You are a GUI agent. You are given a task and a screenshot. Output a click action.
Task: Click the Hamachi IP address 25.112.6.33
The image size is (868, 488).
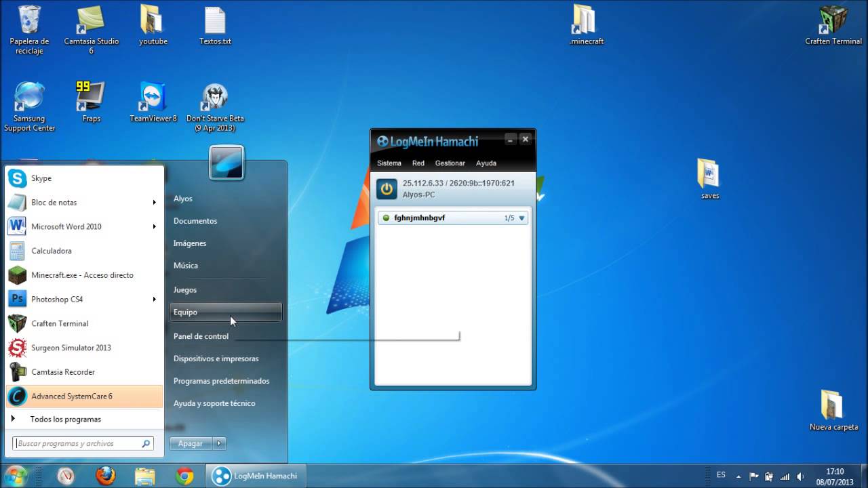[422, 183]
